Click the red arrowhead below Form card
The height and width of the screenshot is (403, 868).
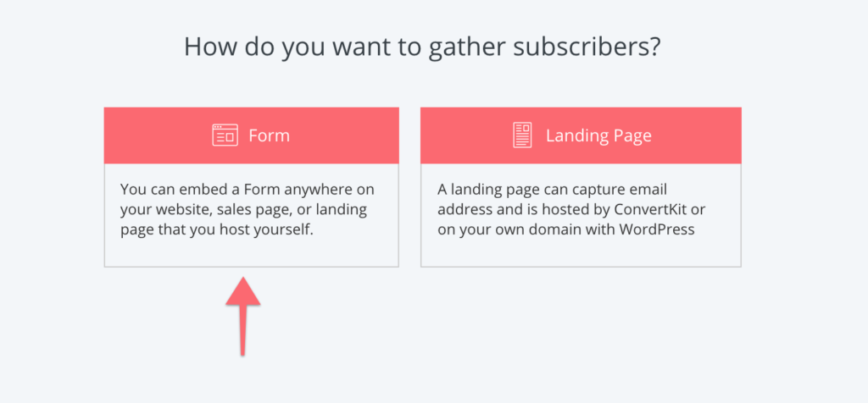pyautogui.click(x=243, y=290)
